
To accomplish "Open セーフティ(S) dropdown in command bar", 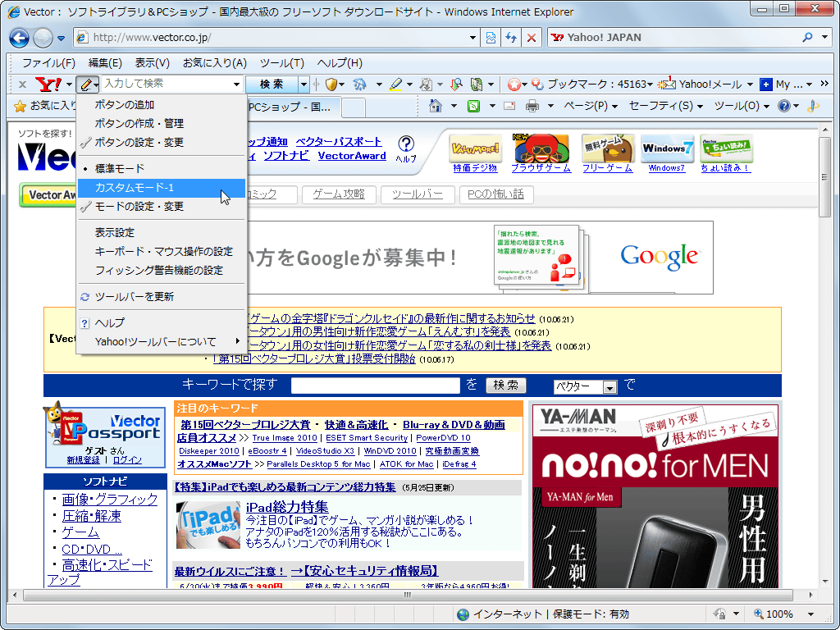I will (x=665, y=106).
